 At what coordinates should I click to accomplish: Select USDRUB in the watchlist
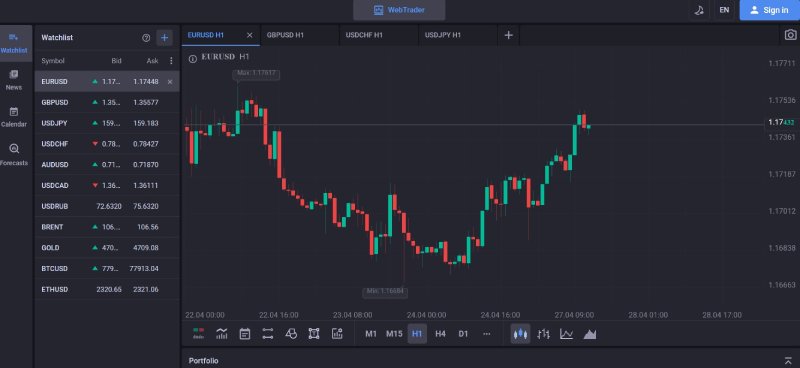tap(107, 206)
